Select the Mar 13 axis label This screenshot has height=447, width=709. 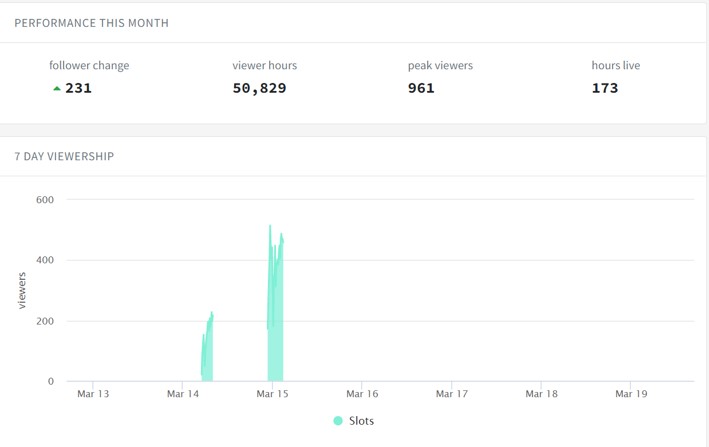(93, 394)
